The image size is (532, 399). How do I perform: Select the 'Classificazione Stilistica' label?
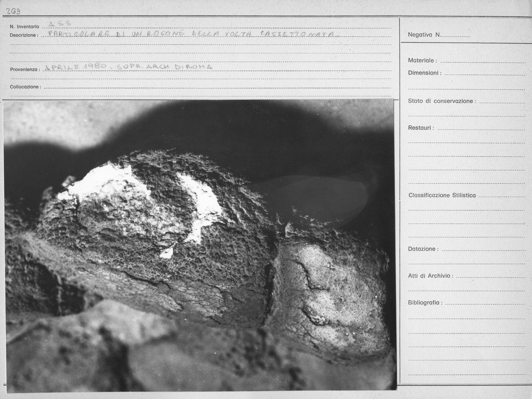[442, 196]
